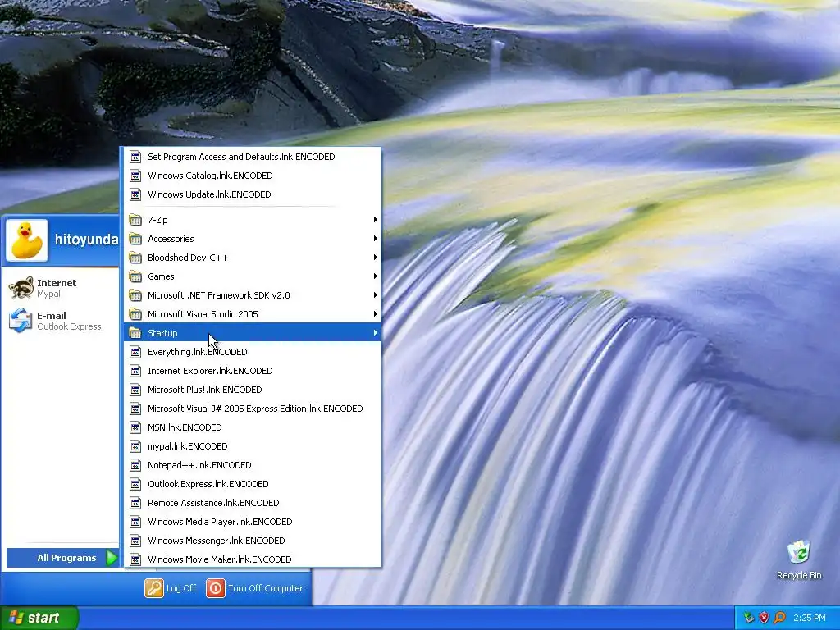
Task: Expand the Startup submenu arrow
Action: (375, 333)
